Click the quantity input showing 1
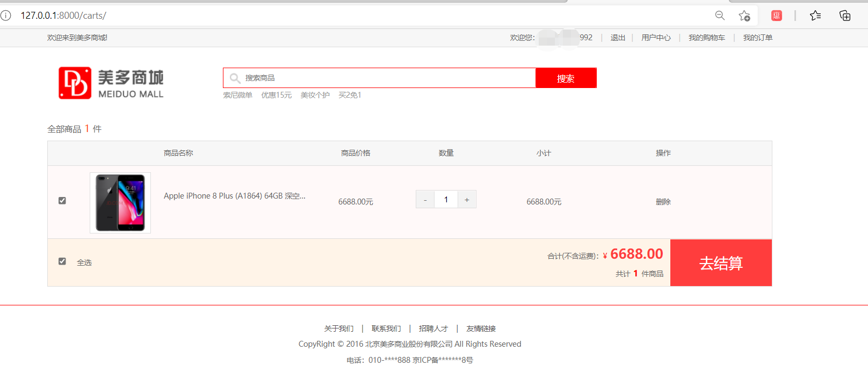 coord(446,200)
